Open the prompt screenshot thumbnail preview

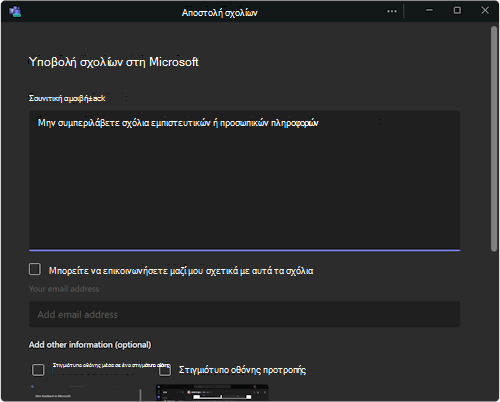[x=212, y=393]
